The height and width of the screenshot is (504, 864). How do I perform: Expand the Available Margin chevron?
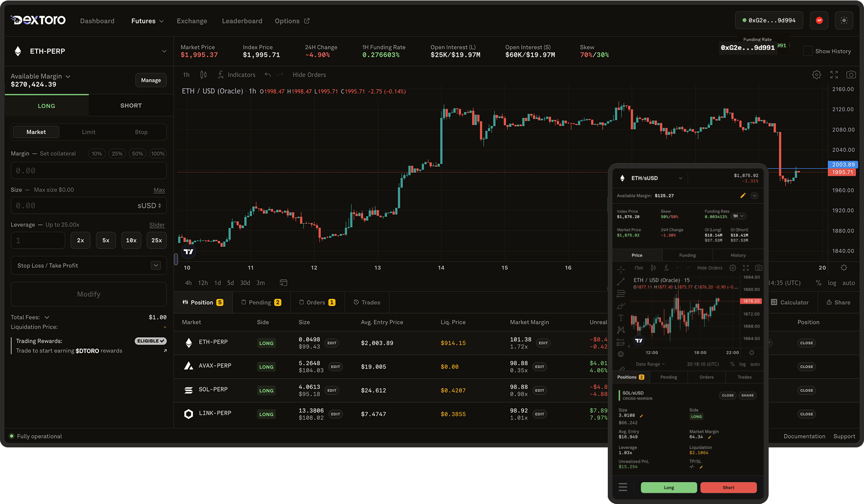(x=68, y=77)
